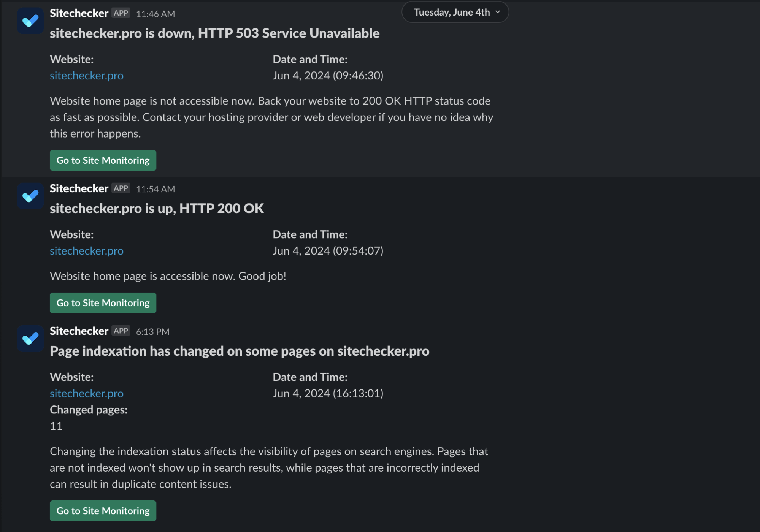Click the date text 'Jun 4, 2024 (09:54:07)'
The width and height of the screenshot is (760, 532).
coord(328,251)
